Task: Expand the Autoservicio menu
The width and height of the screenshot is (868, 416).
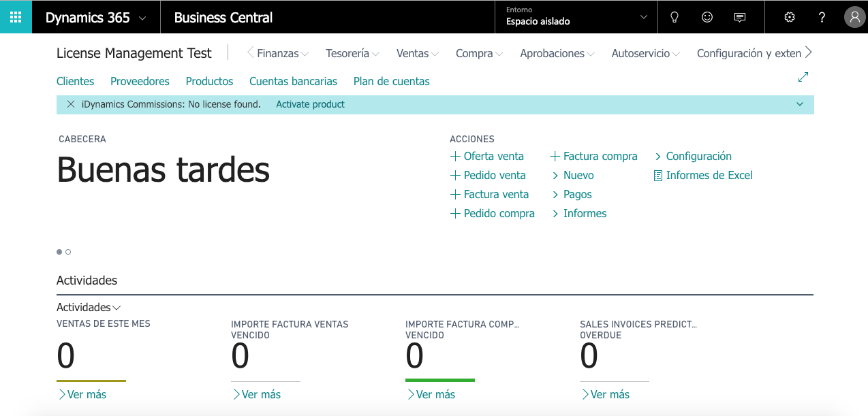Action: 646,53
